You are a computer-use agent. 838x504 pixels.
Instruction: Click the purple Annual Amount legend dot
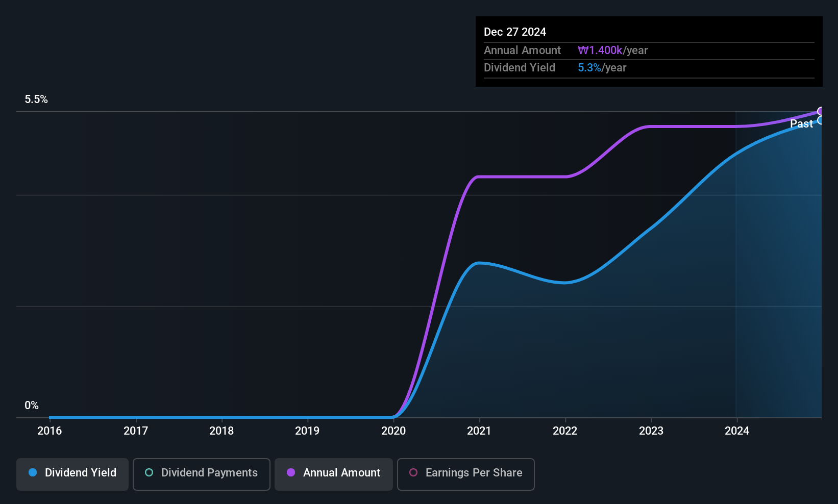[x=291, y=473]
